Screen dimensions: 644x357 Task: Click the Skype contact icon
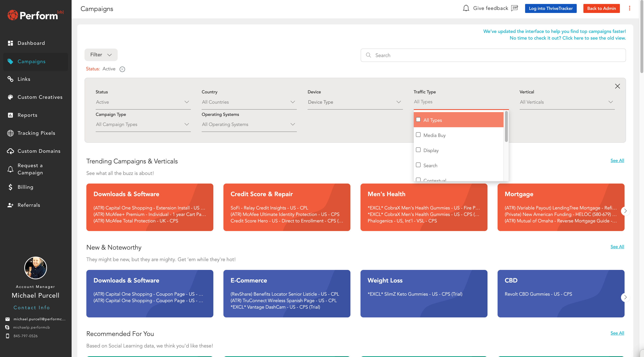coord(7,327)
